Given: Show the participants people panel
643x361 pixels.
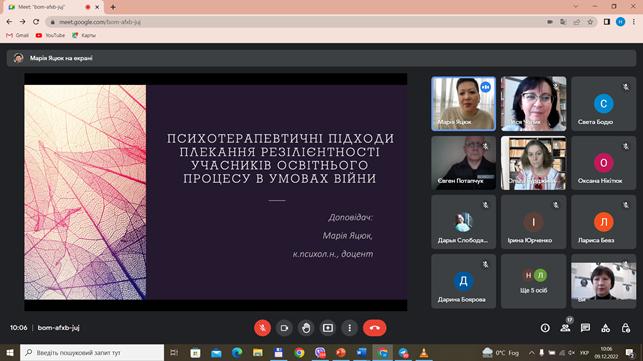Looking at the screenshot, I should pos(565,327).
